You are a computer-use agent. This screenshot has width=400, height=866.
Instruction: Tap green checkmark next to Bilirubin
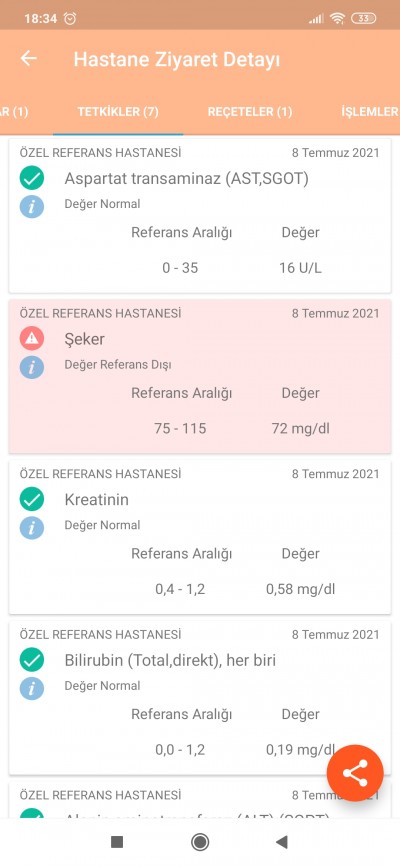(x=32, y=660)
